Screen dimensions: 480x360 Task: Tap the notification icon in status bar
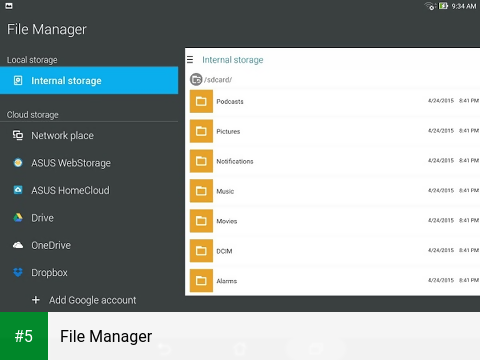pyautogui.click(x=9, y=6)
